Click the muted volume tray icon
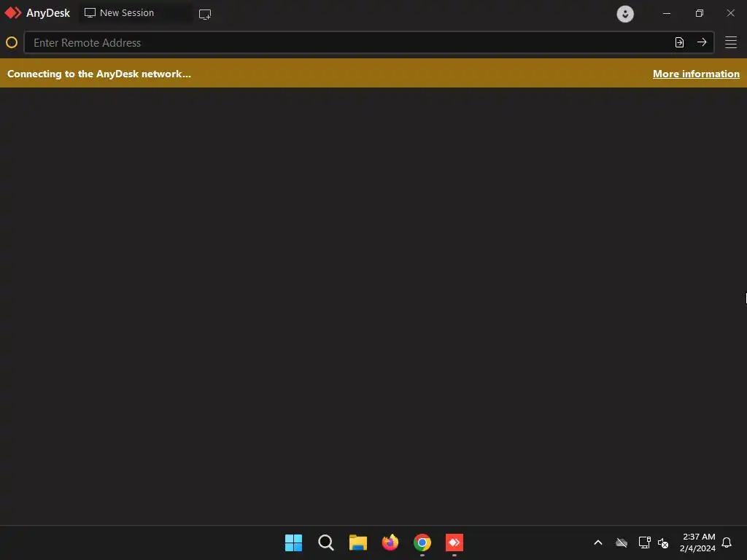This screenshot has width=747, height=560. point(663,542)
